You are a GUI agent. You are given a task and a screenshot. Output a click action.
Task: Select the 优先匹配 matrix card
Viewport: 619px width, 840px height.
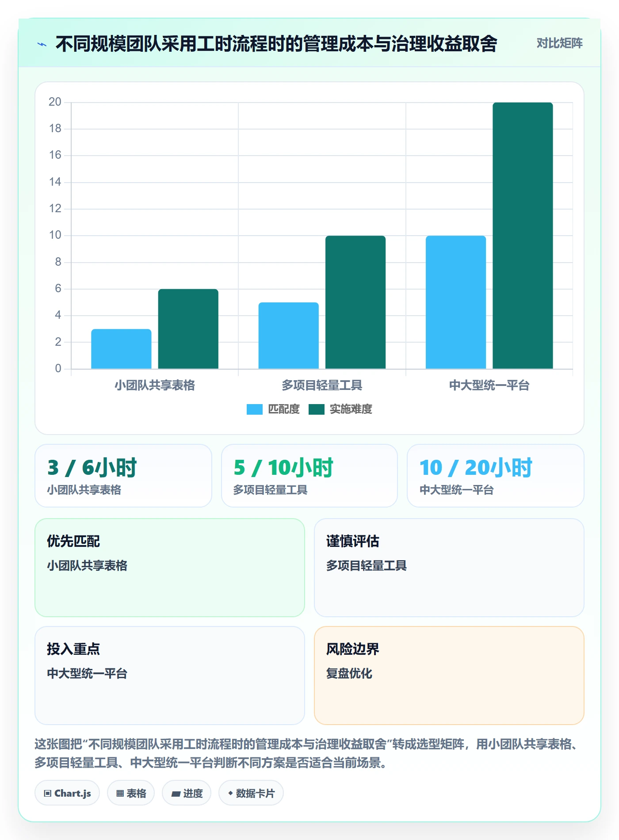(170, 568)
